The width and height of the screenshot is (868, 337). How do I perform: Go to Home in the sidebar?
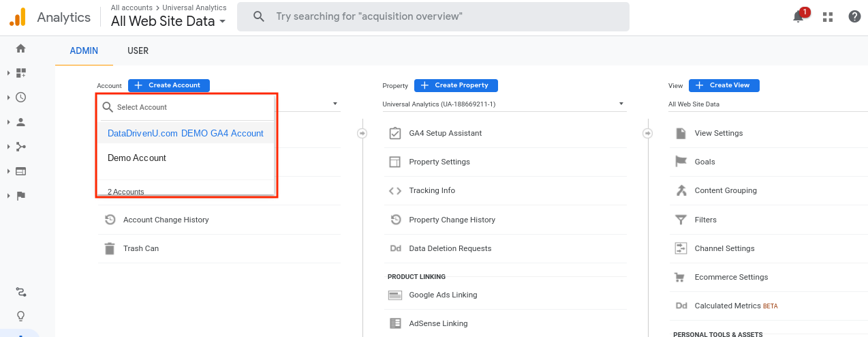click(20, 48)
